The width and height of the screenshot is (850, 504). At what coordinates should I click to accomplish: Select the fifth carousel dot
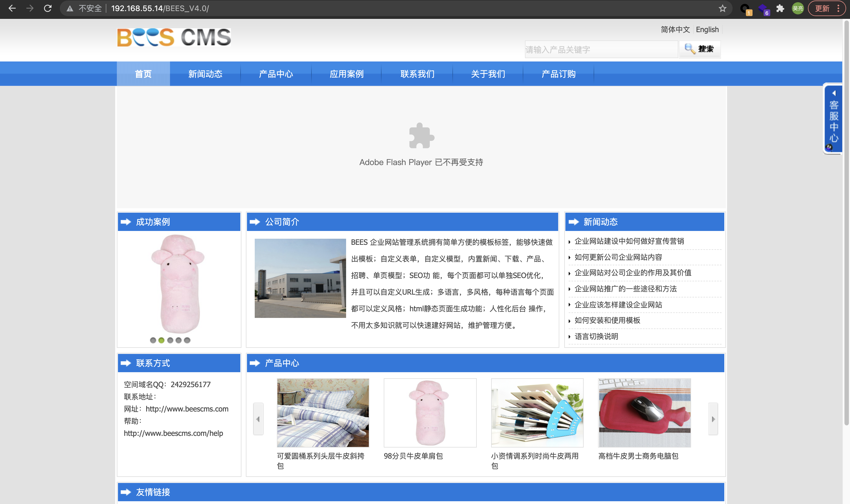click(187, 340)
